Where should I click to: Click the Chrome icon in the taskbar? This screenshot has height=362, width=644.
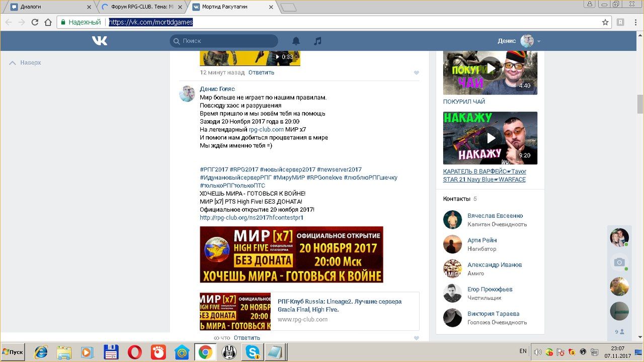[x=205, y=352]
